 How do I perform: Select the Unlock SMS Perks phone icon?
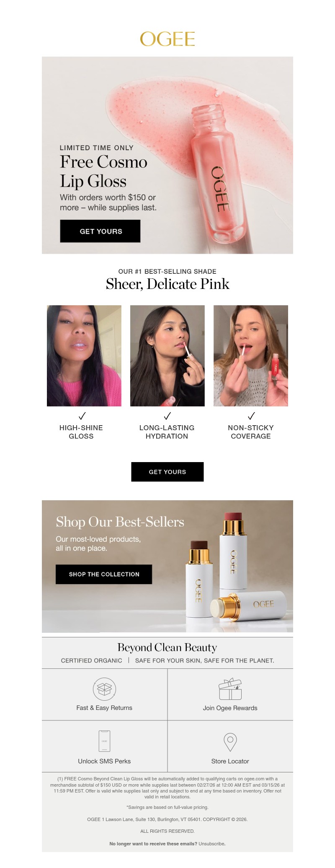click(x=104, y=741)
